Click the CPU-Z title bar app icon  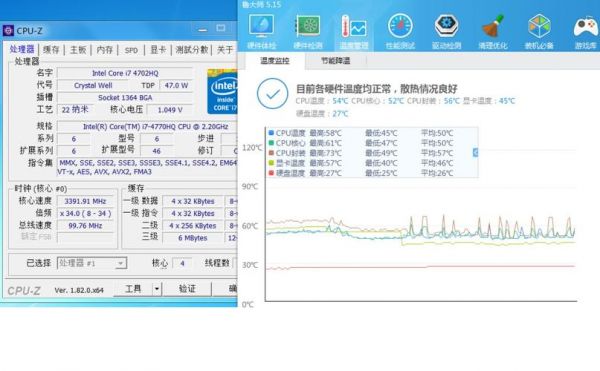click(8, 30)
